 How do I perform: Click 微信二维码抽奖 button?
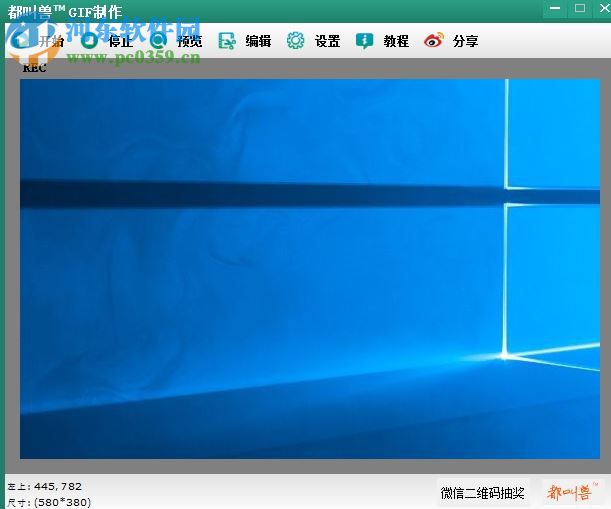tap(482, 493)
